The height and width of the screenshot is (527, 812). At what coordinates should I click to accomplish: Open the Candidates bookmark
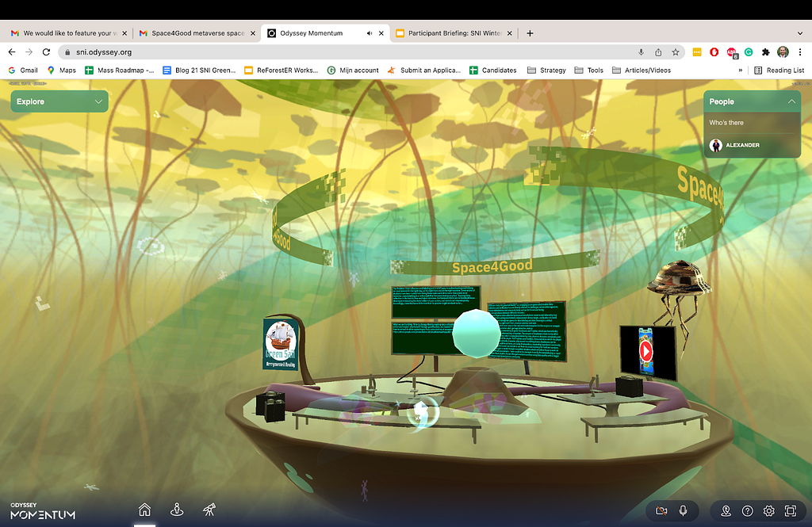[493, 70]
